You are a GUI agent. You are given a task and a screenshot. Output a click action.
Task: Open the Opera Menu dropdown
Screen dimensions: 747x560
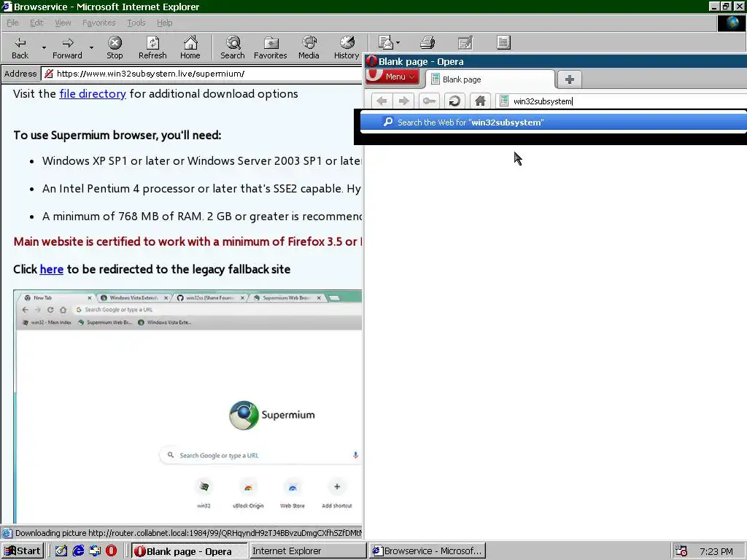click(393, 76)
